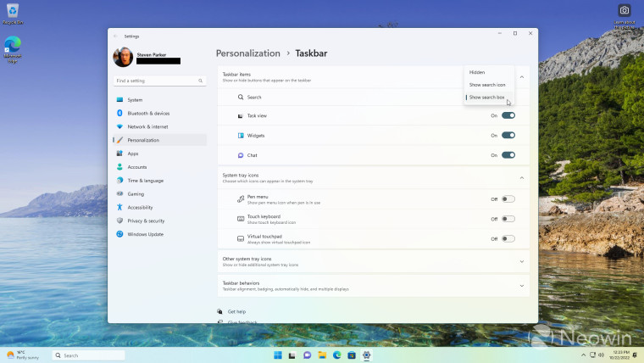This screenshot has width=644, height=363.
Task: Click the Get help link
Action: (236, 311)
